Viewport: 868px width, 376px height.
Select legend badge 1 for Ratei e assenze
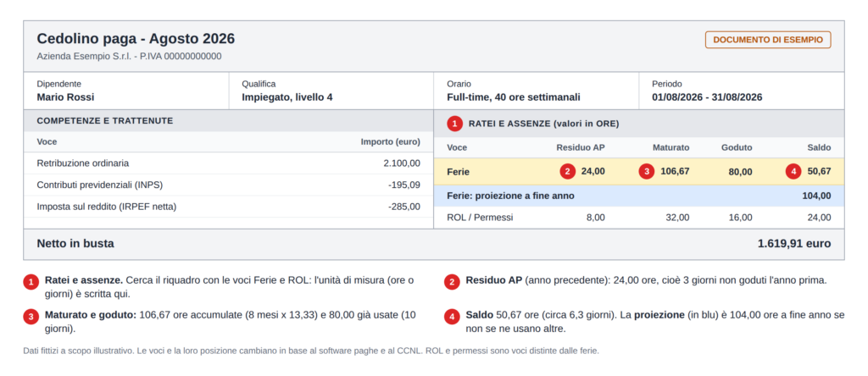pos(31,283)
